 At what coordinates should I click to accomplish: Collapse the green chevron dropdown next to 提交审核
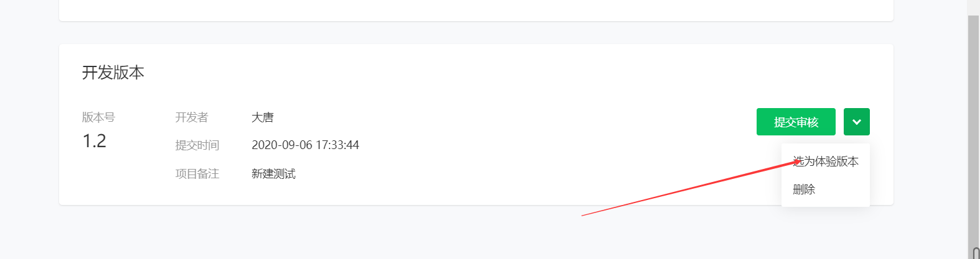pos(857,122)
